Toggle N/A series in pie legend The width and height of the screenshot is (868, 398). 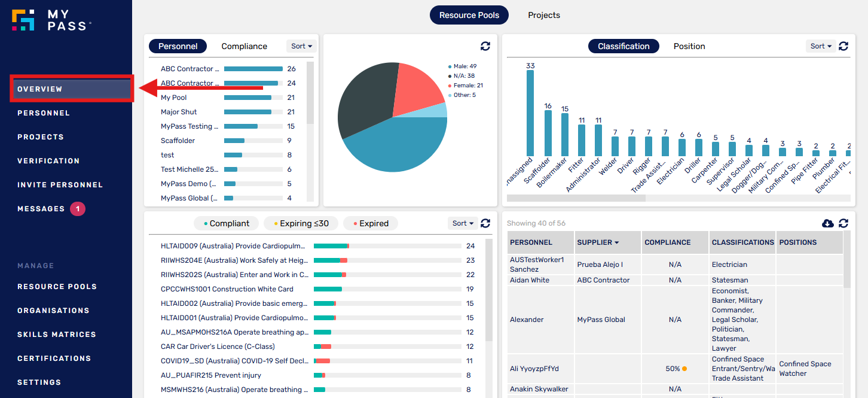point(461,76)
